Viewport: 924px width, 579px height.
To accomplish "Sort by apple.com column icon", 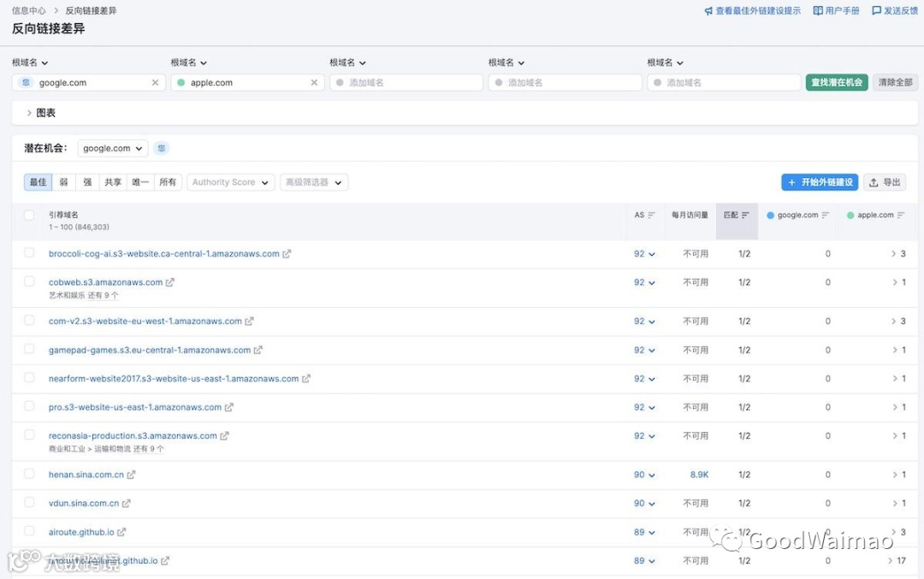I will (x=900, y=216).
